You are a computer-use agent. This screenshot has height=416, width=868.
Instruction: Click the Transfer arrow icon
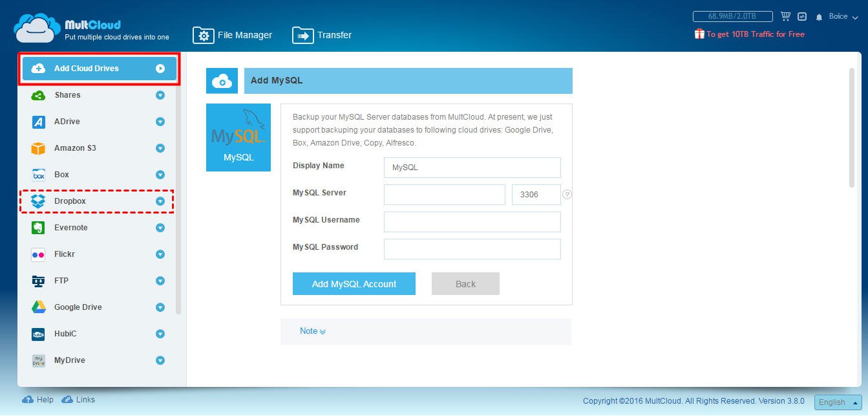point(302,36)
